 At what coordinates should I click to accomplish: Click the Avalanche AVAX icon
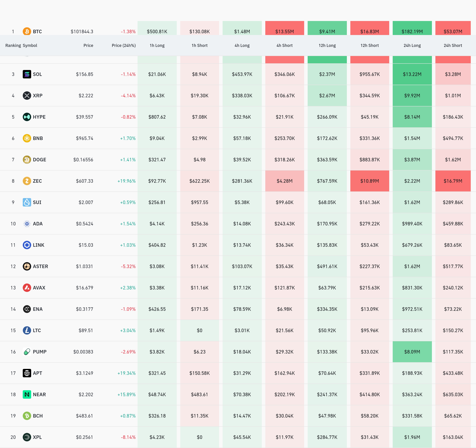click(27, 288)
